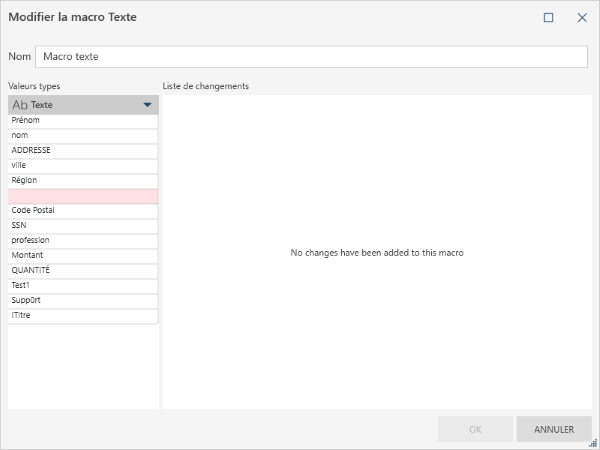Open the Texte type dropdown arrow
This screenshot has width=600, height=450.
pos(147,105)
